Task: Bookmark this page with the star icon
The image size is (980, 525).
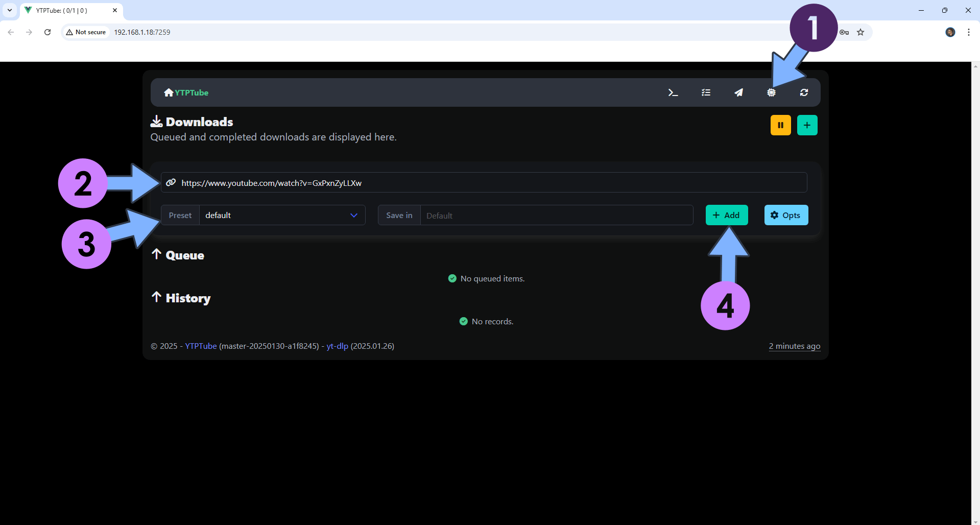Action: pyautogui.click(x=861, y=32)
